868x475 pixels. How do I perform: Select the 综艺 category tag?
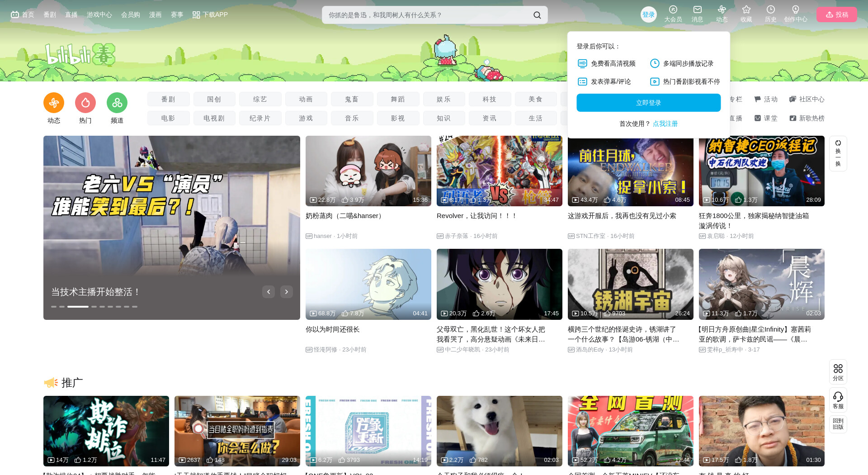tap(260, 99)
